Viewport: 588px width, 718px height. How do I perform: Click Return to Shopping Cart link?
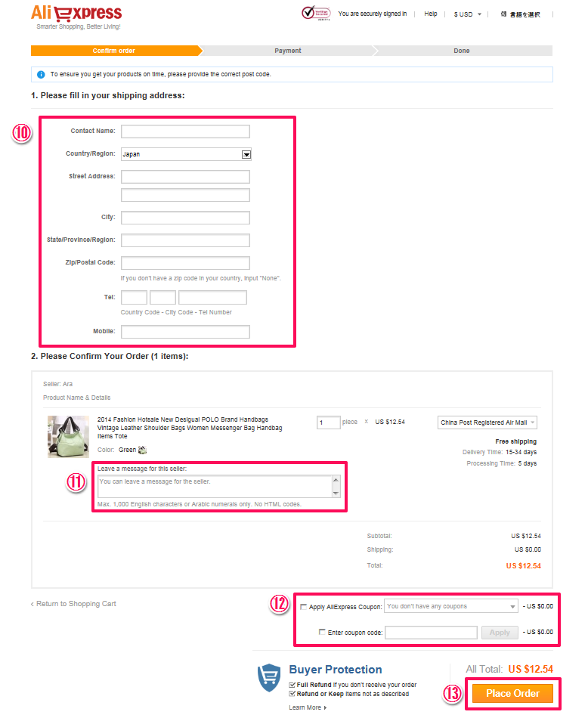point(73,604)
